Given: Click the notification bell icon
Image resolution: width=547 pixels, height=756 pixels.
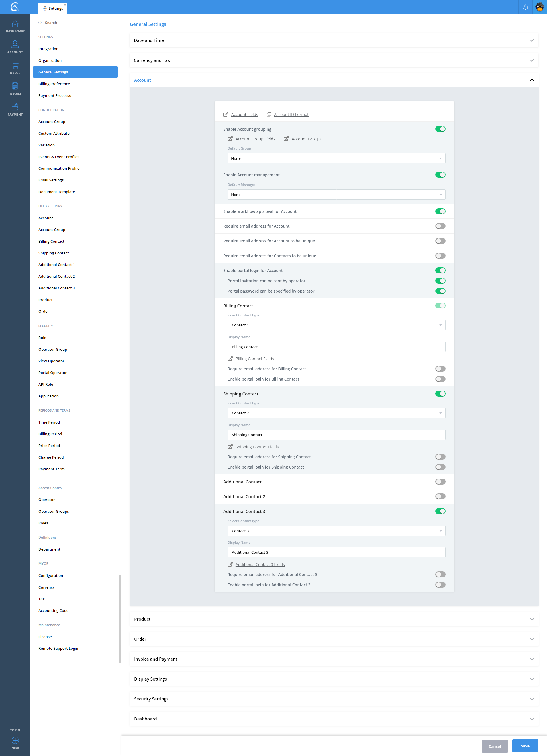Looking at the screenshot, I should click(525, 7).
